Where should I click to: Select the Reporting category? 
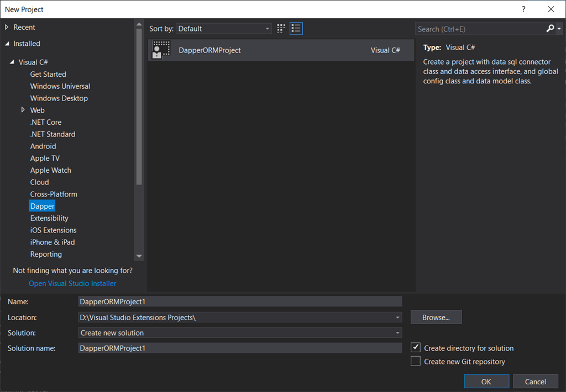pos(46,254)
